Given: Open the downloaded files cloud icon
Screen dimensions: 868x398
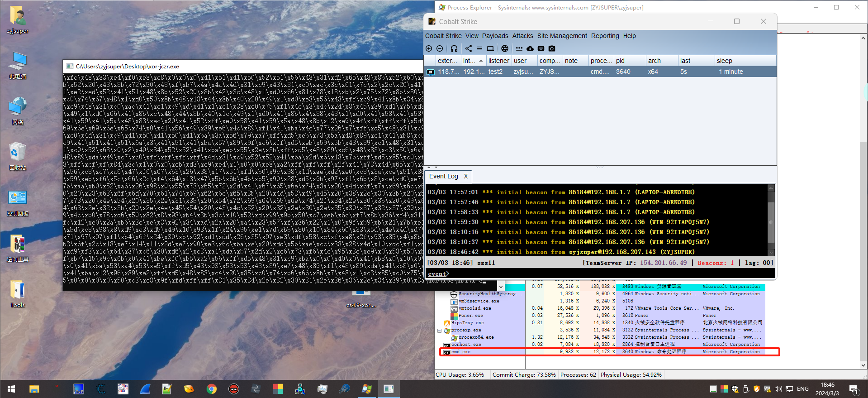Looking at the screenshot, I should pos(530,48).
